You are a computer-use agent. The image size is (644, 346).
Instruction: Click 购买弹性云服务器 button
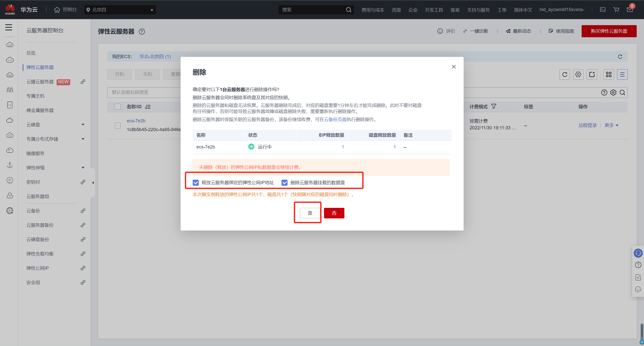609,31
